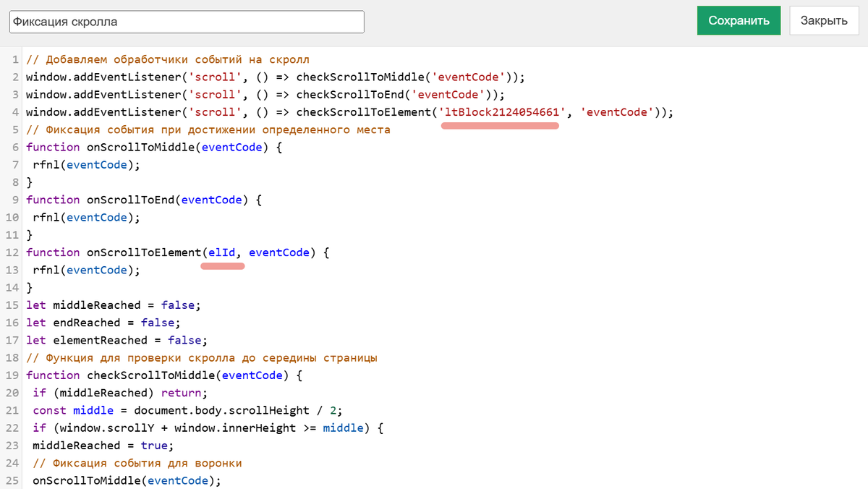
Task: Click comment 'Фиксация события при достижении определенного места'
Action: click(x=217, y=130)
